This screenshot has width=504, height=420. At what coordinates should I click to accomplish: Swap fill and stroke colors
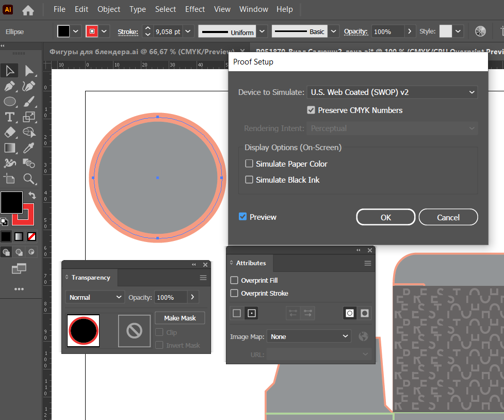(32, 195)
